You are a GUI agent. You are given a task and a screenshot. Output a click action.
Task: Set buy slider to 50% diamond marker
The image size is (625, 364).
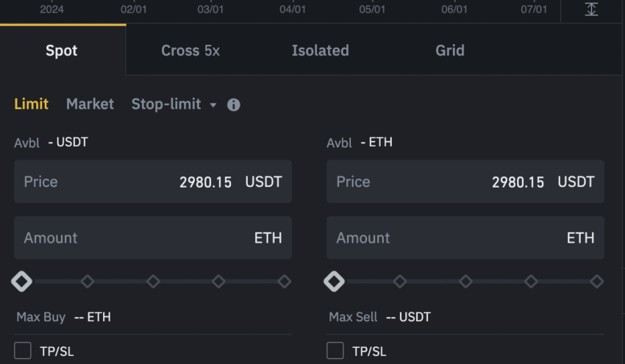153,282
